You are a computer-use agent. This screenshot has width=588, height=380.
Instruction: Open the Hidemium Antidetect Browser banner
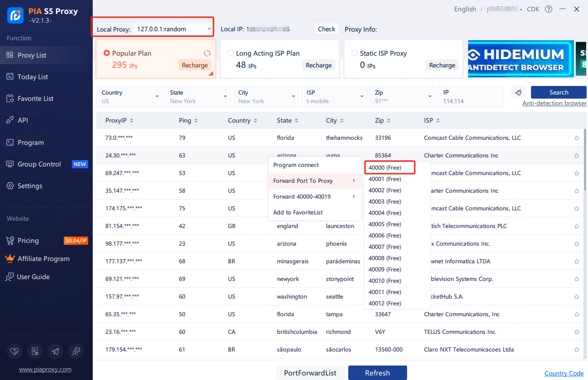(x=521, y=59)
